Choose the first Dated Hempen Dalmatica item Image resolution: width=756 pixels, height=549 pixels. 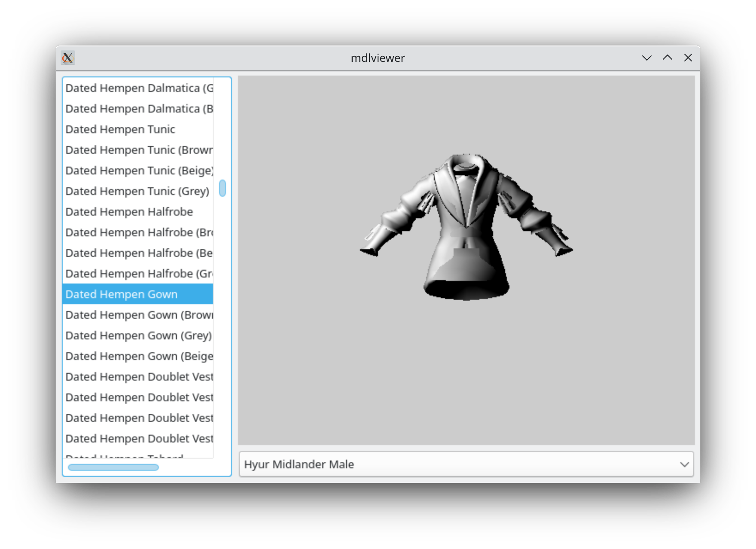tap(138, 88)
